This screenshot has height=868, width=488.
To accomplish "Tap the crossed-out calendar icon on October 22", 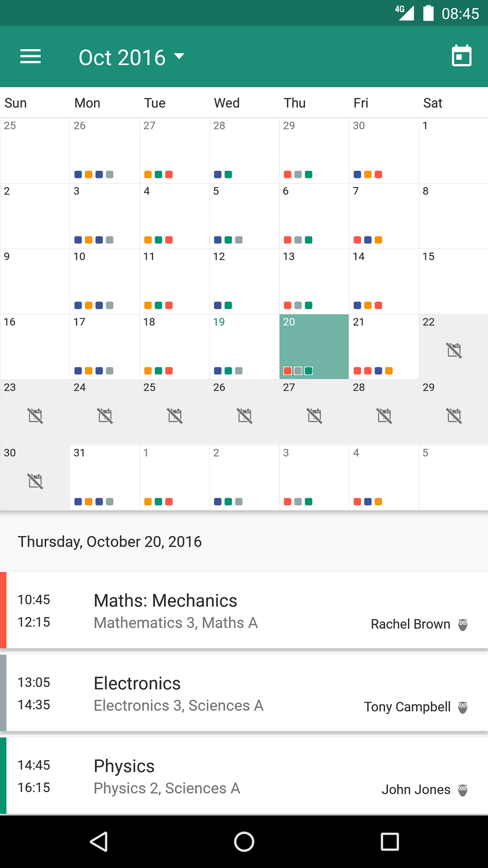I will pos(453,350).
